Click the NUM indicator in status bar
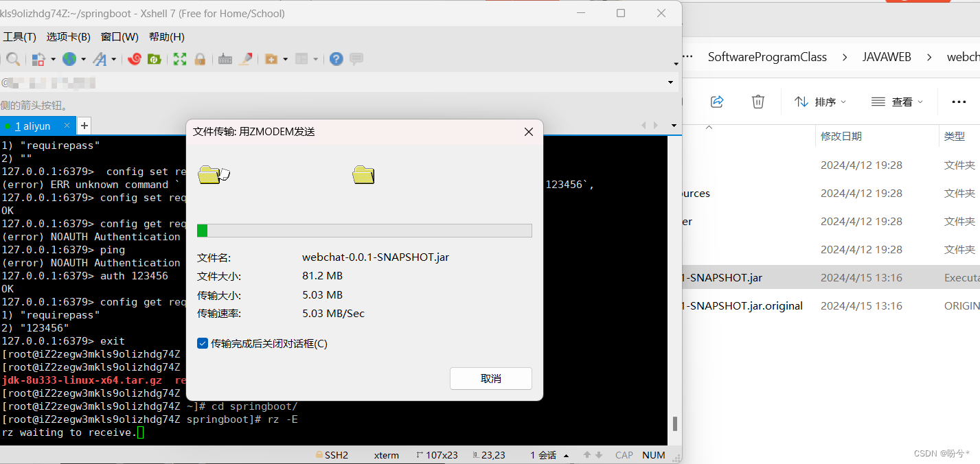 [654, 455]
